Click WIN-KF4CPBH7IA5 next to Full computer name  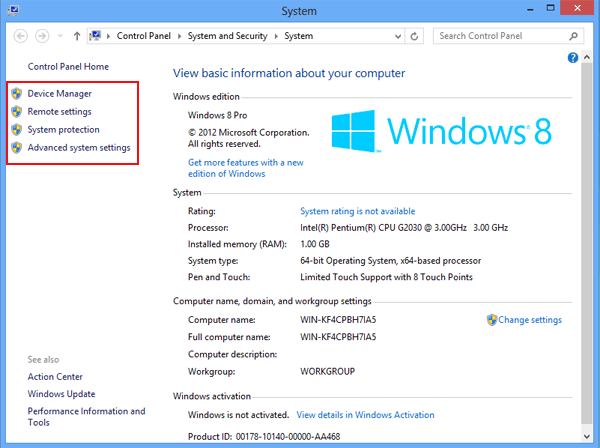(338, 337)
